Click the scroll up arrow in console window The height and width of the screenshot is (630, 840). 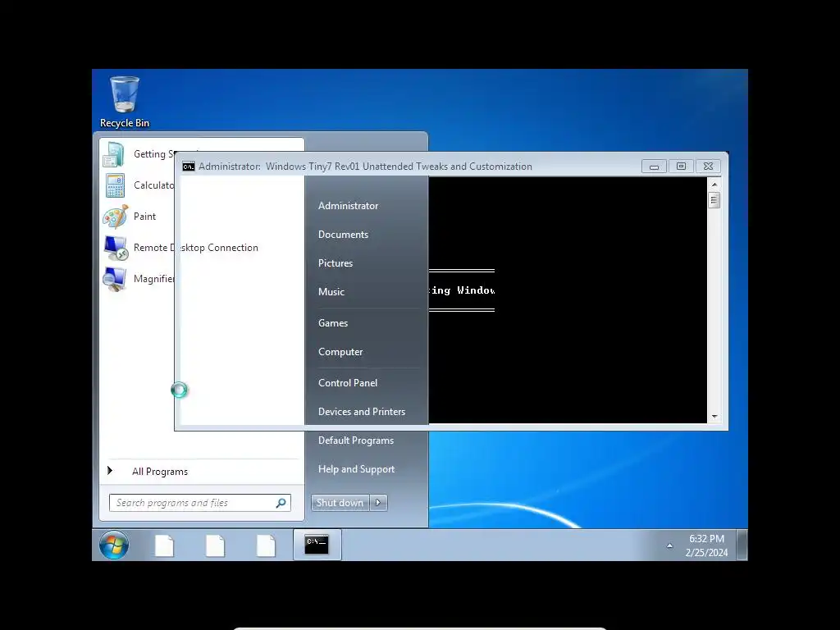[x=714, y=185]
